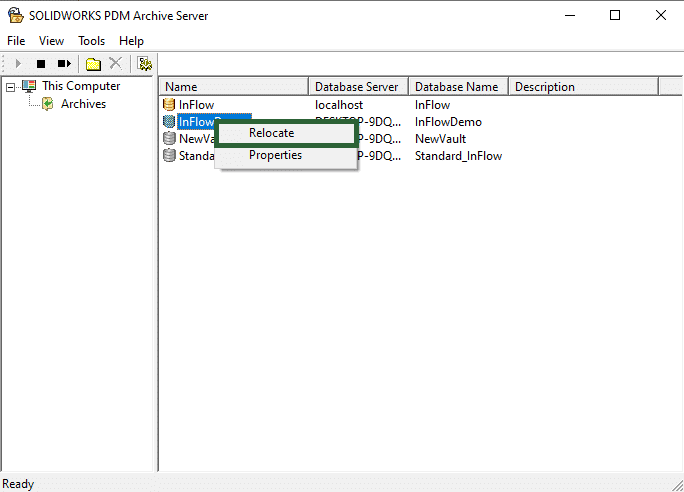Click the NewVault database name cell
The width and height of the screenshot is (684, 492).
click(440, 139)
